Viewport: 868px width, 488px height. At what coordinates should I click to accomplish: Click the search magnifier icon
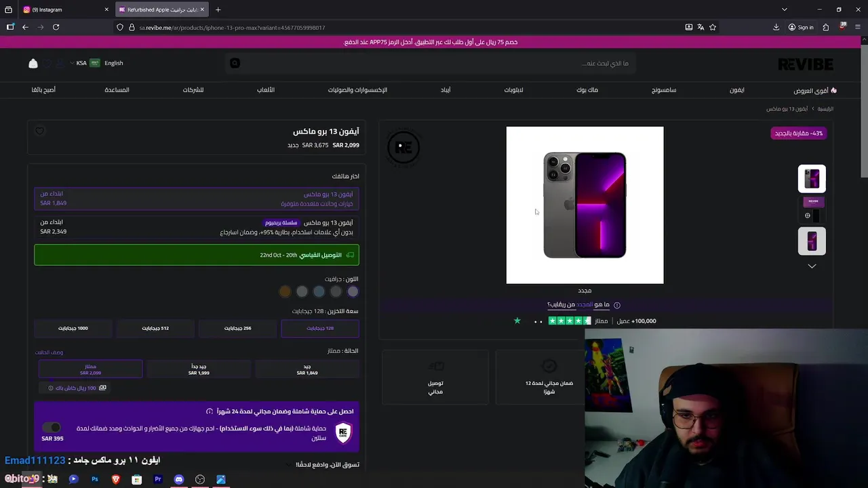pos(235,63)
